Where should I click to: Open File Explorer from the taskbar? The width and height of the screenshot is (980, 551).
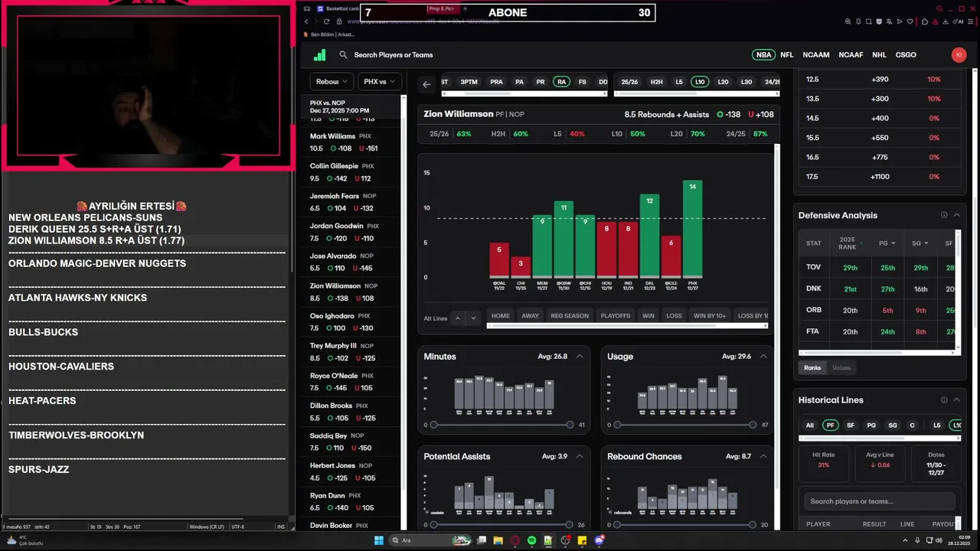point(498,540)
